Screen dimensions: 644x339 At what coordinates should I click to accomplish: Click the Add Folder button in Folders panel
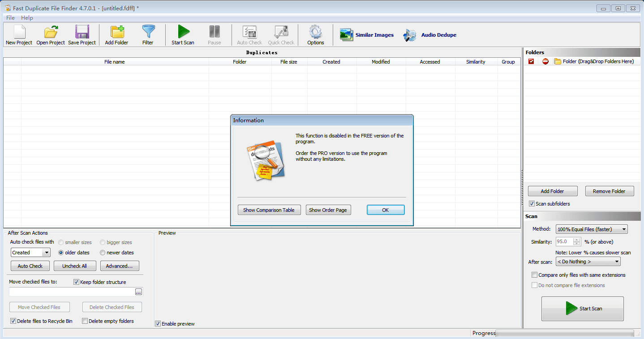coord(553,191)
